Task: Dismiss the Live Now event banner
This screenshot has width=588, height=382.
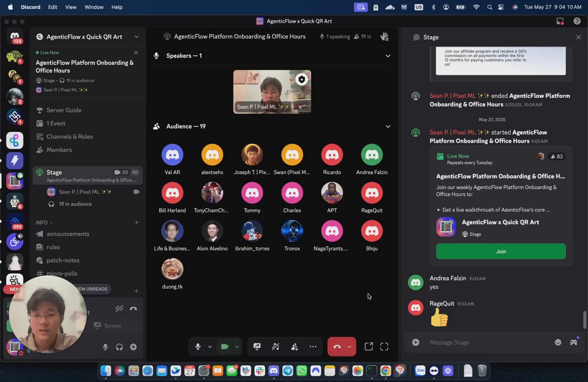Action: pos(136,52)
